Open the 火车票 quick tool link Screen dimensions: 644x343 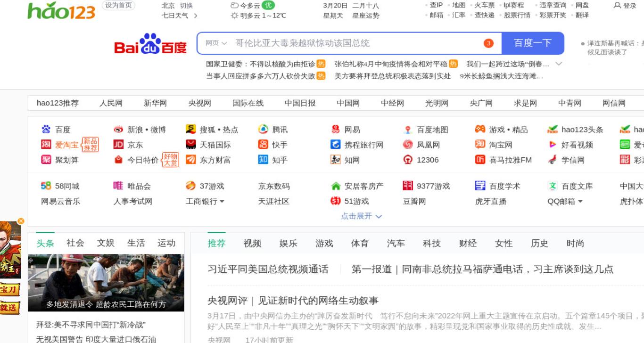(485, 5)
